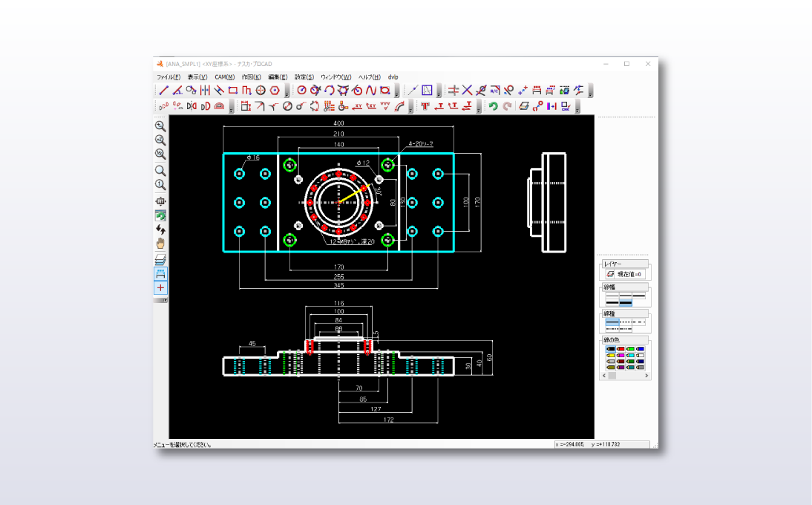Open the ウィンドウ(W) menu
The image size is (812, 505).
[x=335, y=77]
